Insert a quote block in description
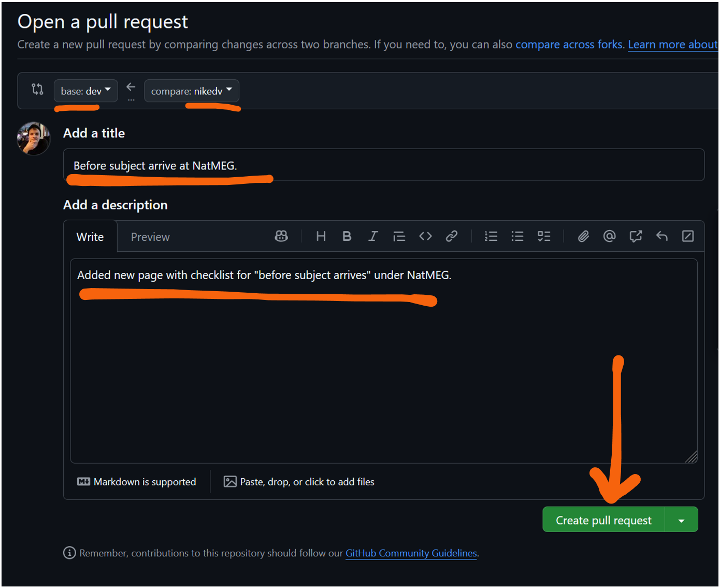The image size is (720, 588). (x=399, y=237)
